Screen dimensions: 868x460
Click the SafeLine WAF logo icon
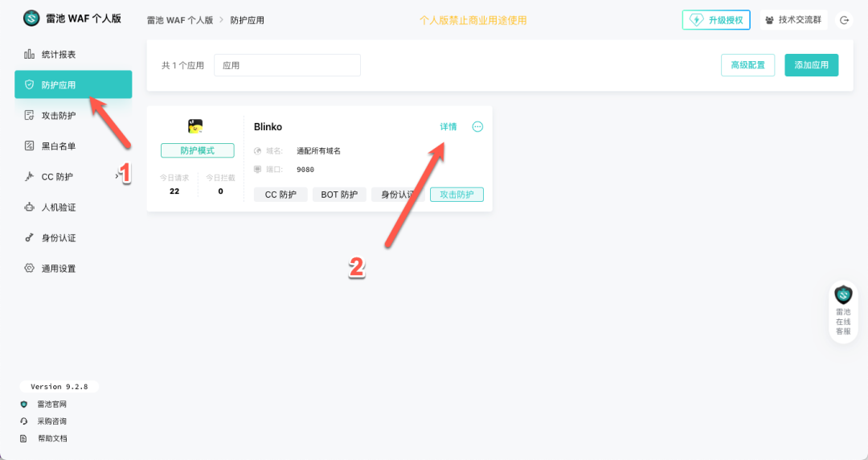[x=31, y=18]
